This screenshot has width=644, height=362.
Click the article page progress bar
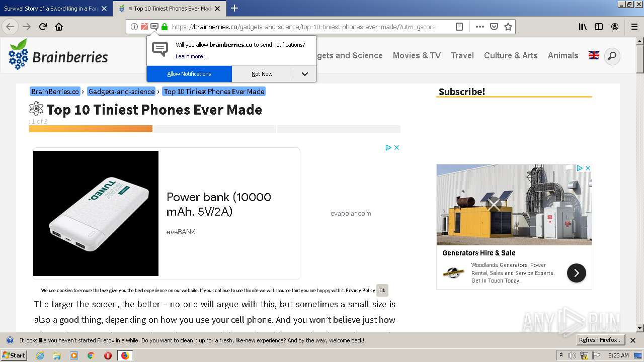(x=215, y=129)
